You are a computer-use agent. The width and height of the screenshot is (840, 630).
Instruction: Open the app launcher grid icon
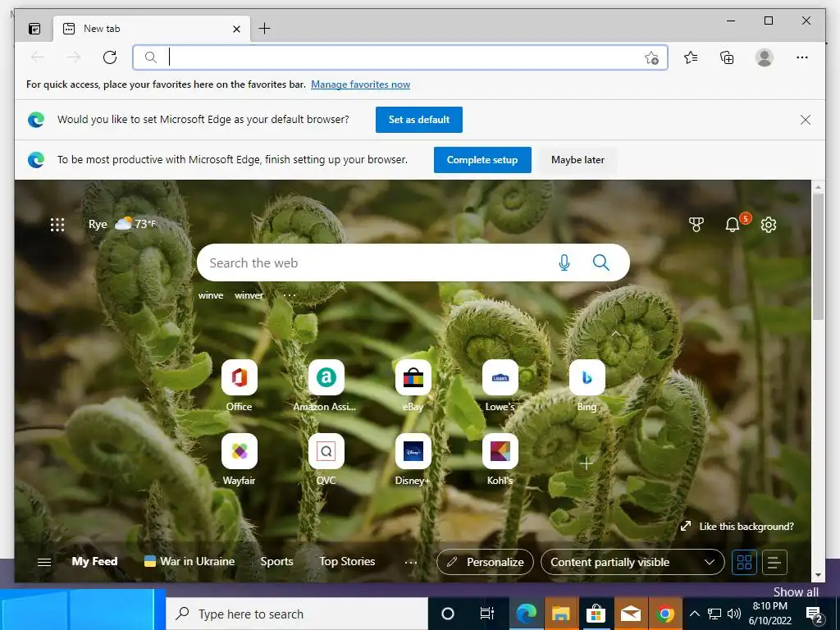57,225
